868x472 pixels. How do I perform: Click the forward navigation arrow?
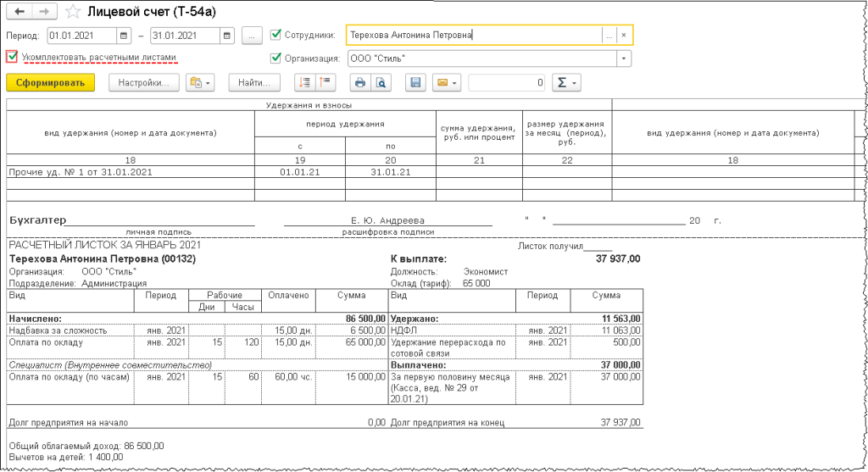[x=46, y=12]
